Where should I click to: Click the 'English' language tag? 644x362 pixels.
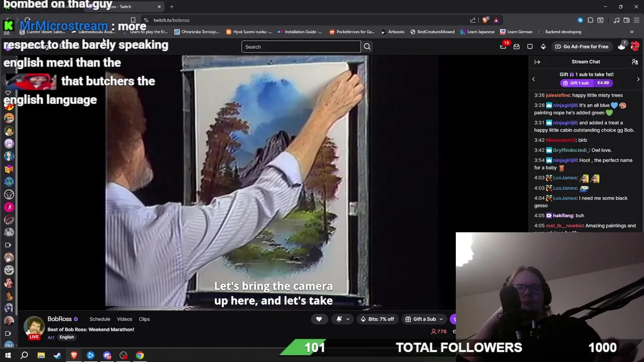(67, 337)
